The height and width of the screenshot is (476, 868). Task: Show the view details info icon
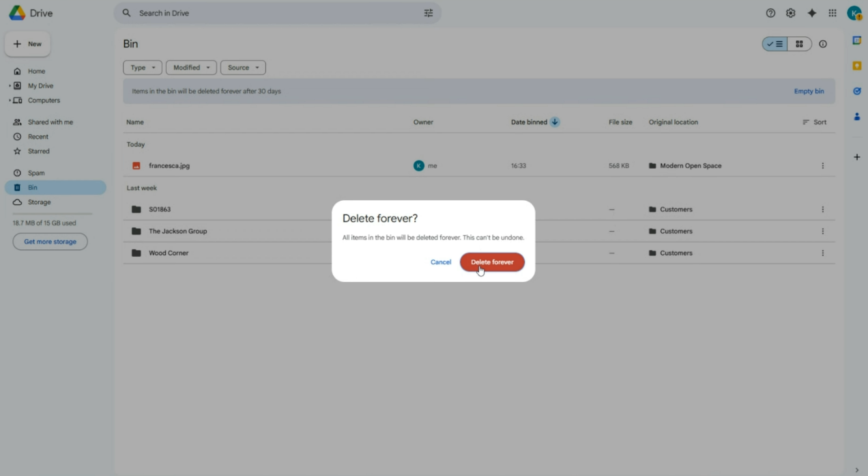pyautogui.click(x=822, y=44)
